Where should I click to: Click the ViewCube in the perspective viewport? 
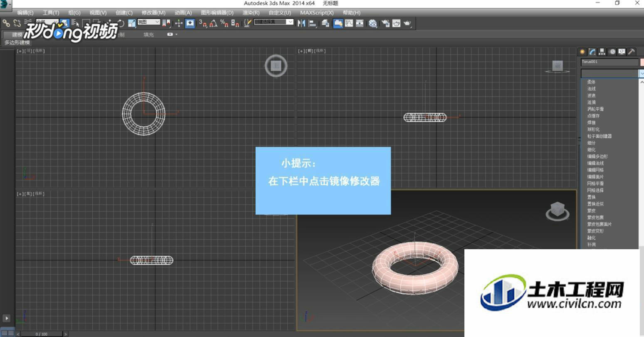pyautogui.click(x=558, y=211)
